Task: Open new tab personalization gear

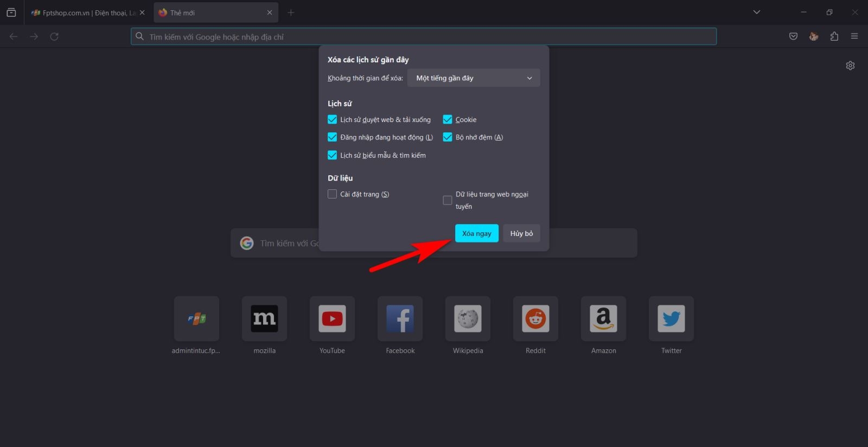Action: [850, 66]
